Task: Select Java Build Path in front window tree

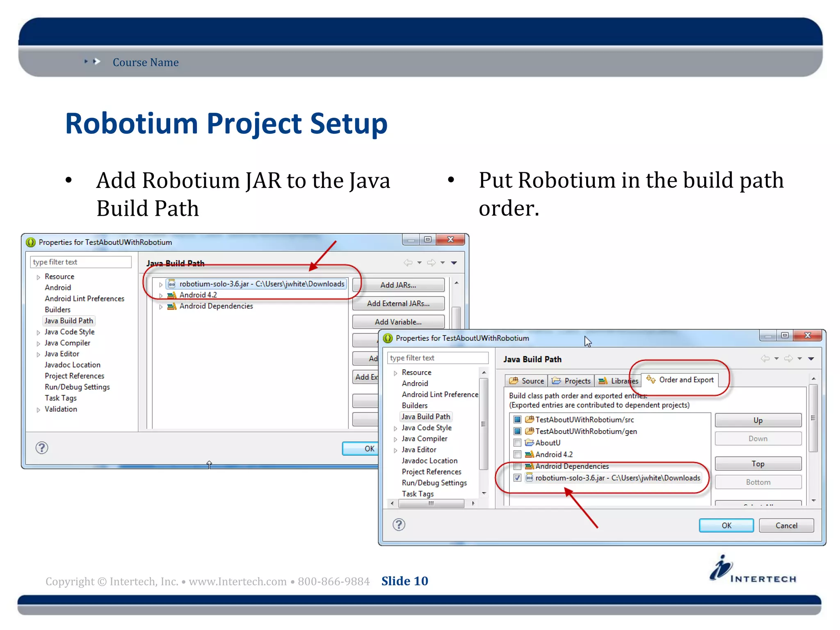Action: pyautogui.click(x=426, y=416)
